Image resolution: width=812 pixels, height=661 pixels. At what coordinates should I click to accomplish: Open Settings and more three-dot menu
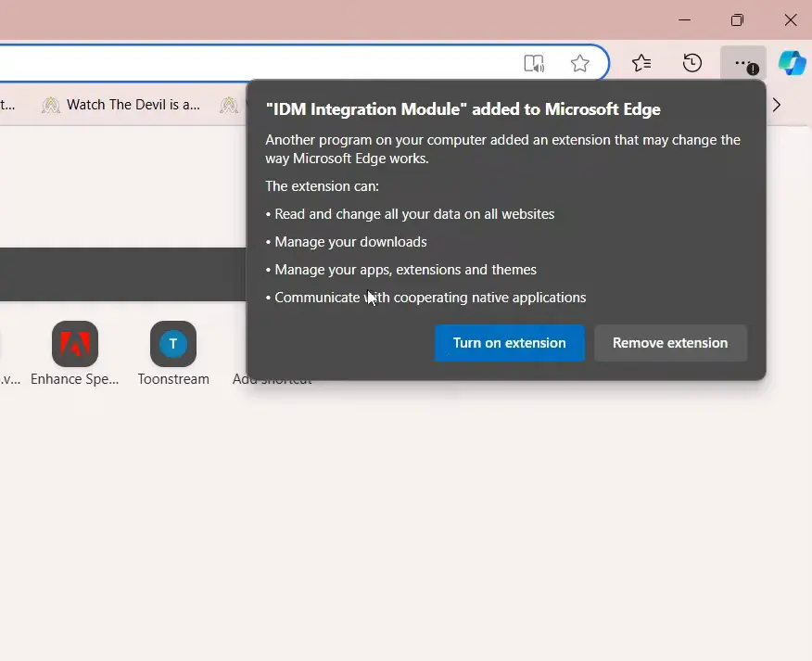(742, 64)
